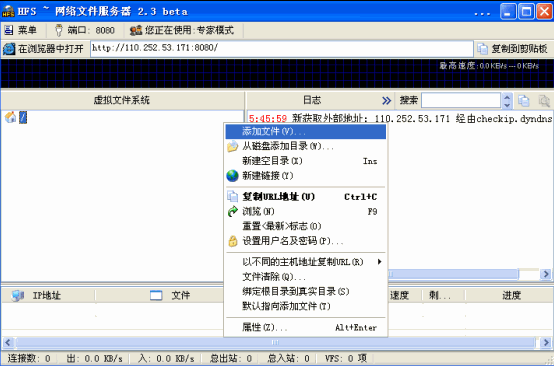Screen dimensions: 554x366
Task: Expand the log panel double-chevron
Action: click(x=387, y=101)
